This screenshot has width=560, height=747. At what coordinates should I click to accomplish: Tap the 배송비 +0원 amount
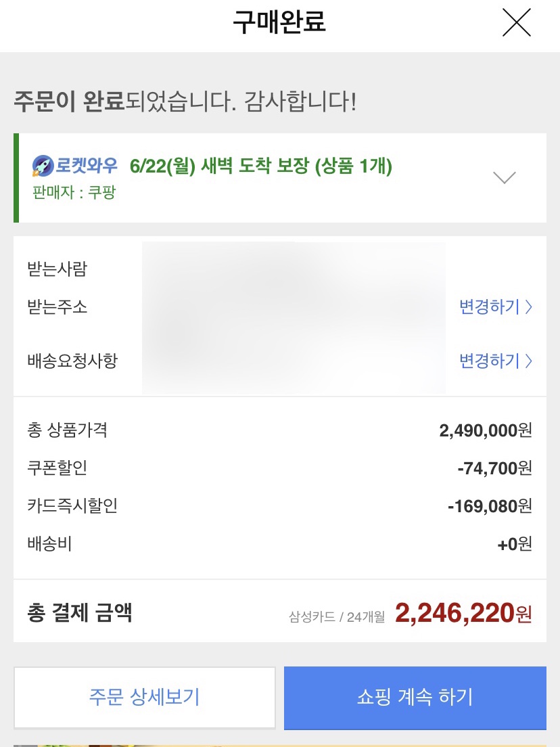515,543
